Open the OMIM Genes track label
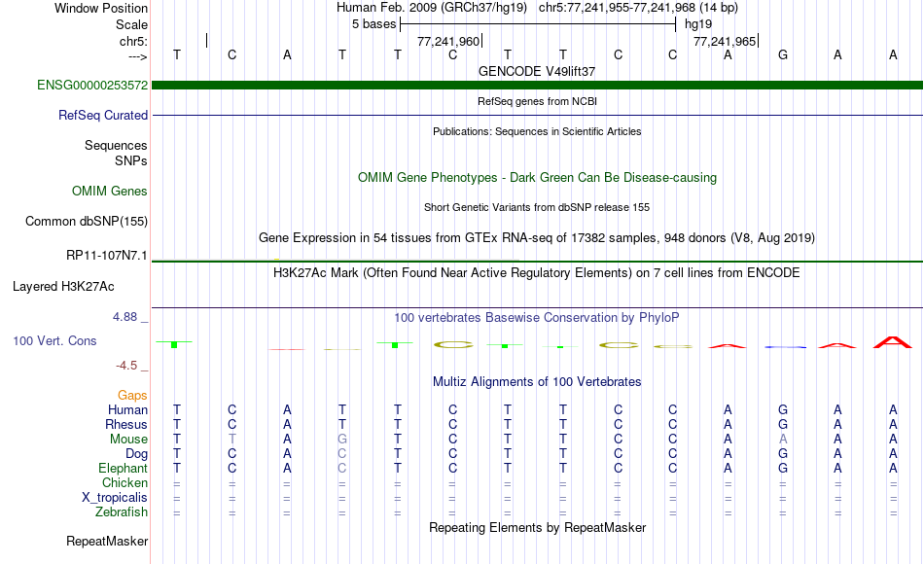The width and height of the screenshot is (924, 564). pyautogui.click(x=109, y=191)
